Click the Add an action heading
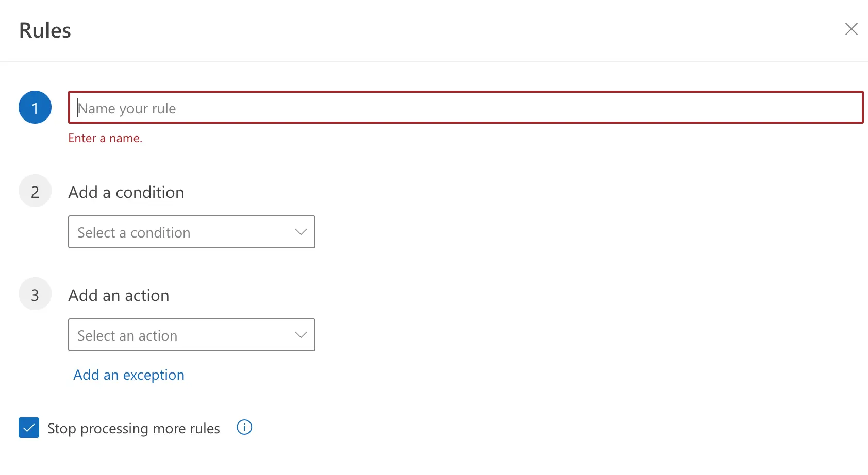Viewport: 868px width, 475px height. click(x=119, y=295)
